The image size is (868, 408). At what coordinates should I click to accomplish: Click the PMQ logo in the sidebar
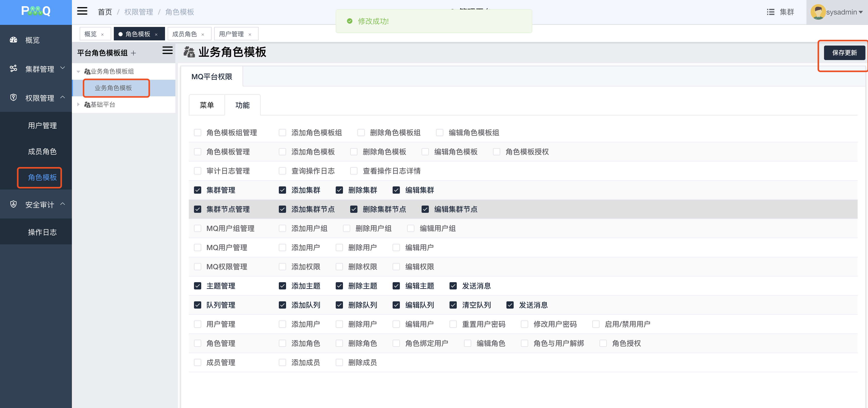coord(36,11)
